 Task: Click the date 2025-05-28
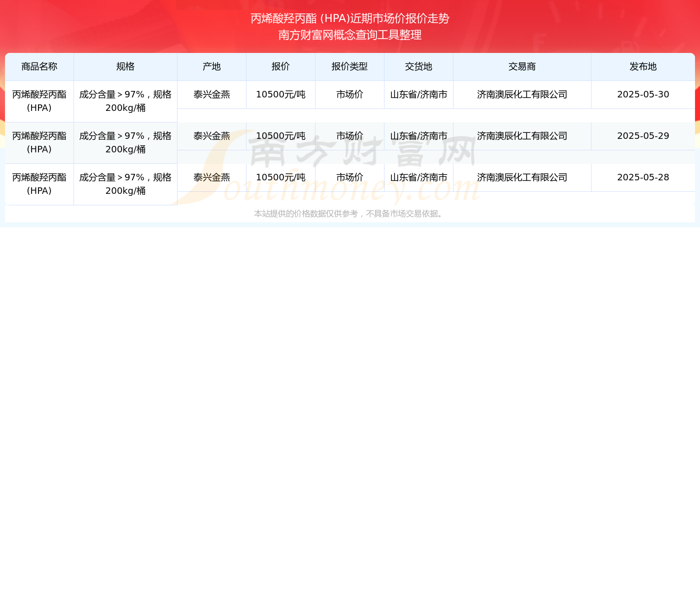tap(643, 178)
